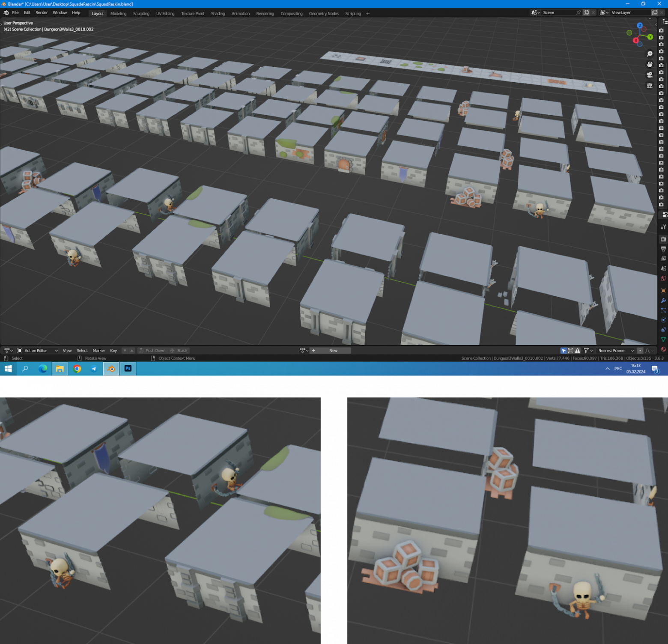Open the view layer browse dropdown
This screenshot has width=668, height=644.
[604, 13]
